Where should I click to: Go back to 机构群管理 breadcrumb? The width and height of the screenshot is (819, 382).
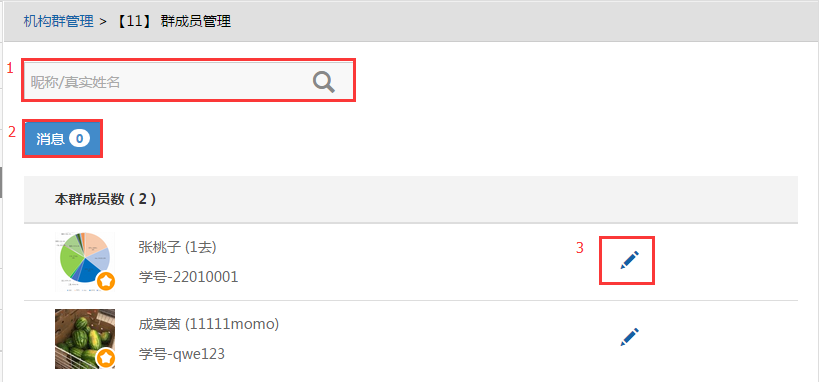click(58, 21)
